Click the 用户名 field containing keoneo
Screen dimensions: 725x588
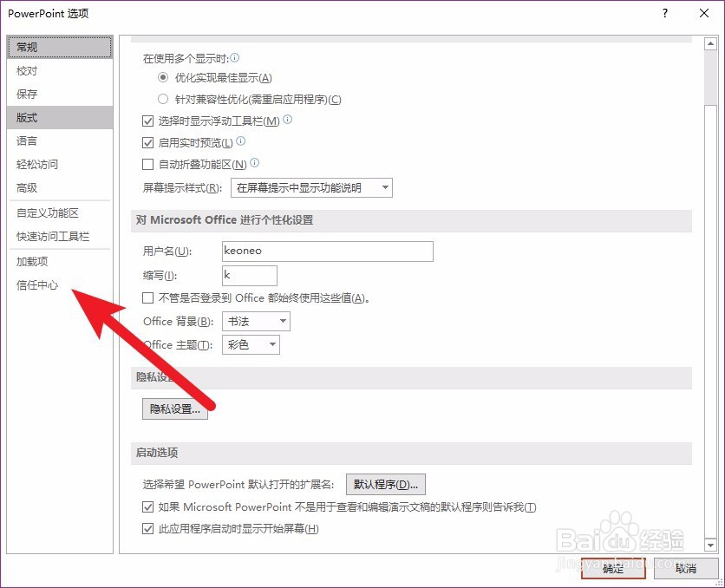(x=327, y=251)
